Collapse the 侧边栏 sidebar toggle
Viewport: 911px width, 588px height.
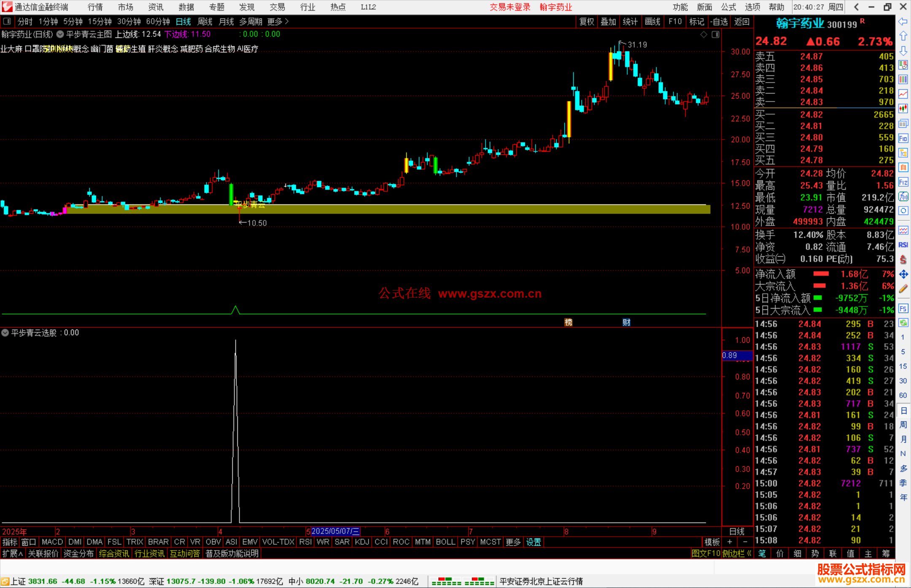[x=737, y=553]
